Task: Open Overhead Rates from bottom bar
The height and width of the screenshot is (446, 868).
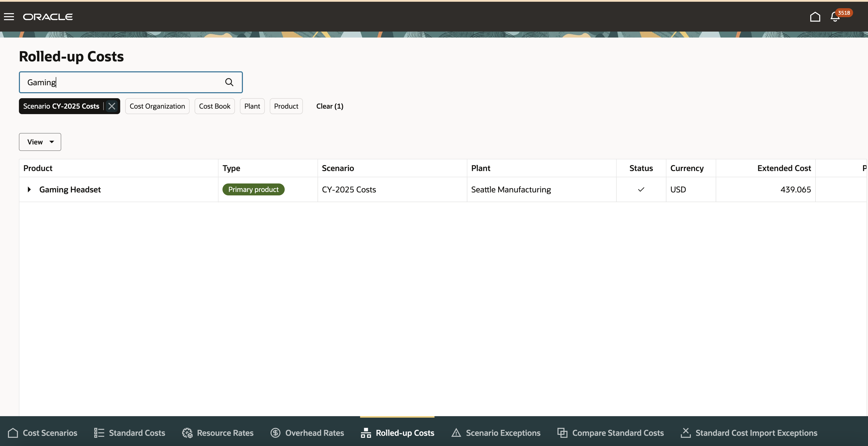Action: (307, 433)
